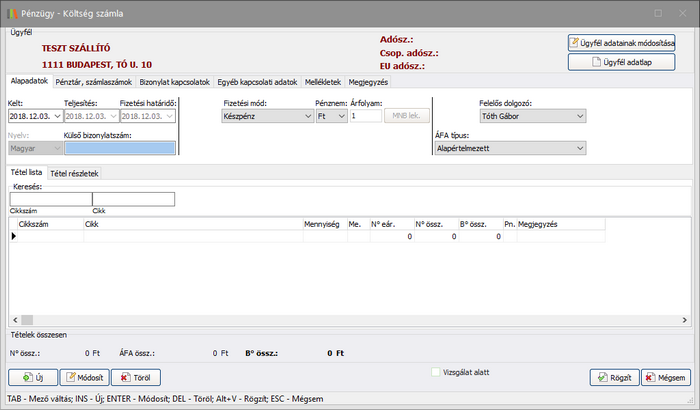Open the Ügyfél adatlap sheet
Screen dimensions: 700x410
coord(622,62)
